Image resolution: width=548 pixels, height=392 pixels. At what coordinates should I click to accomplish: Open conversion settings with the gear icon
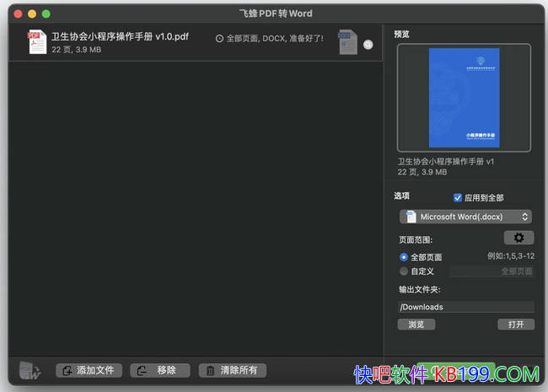pyautogui.click(x=518, y=239)
